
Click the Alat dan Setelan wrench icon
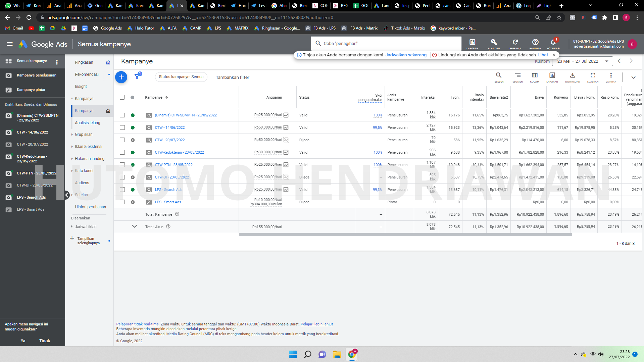coord(494,43)
